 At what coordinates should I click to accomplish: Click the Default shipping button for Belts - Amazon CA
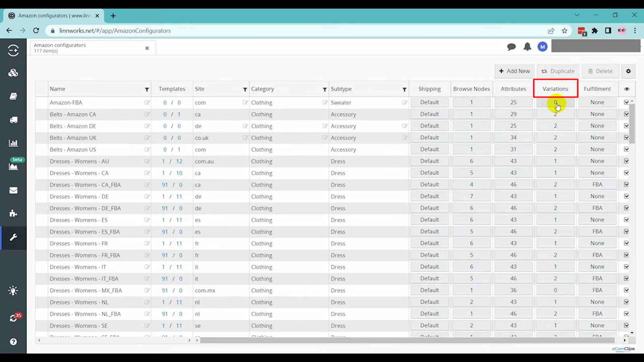429,114
